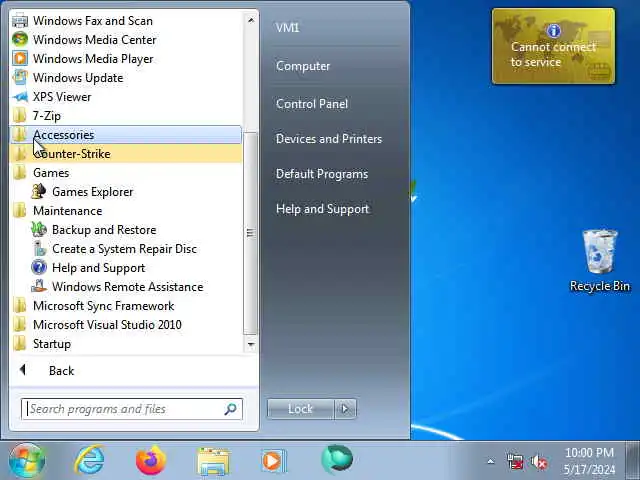Click the scrollbar up arrow
This screenshot has width=640, height=480.
pyautogui.click(x=251, y=20)
